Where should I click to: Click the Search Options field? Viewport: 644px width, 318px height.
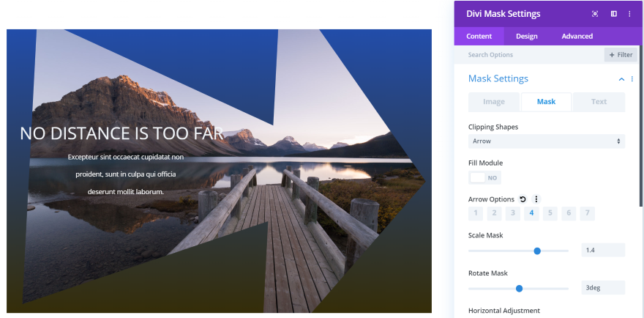coord(529,55)
